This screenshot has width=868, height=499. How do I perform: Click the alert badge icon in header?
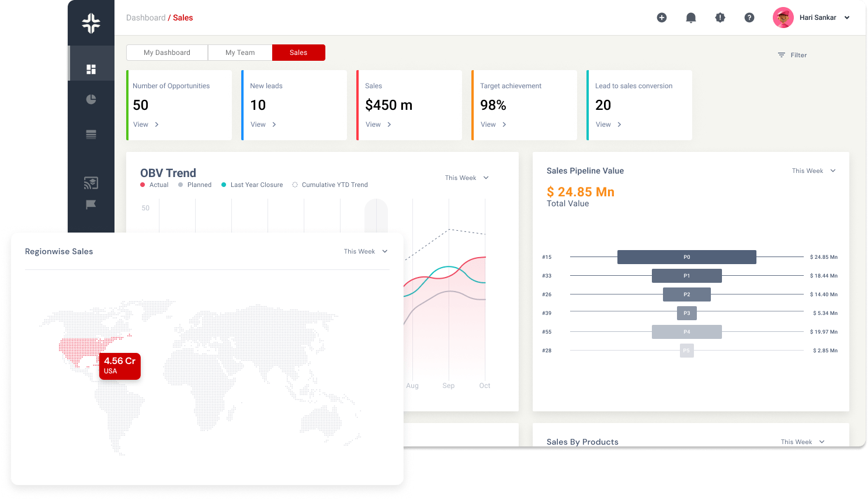[x=720, y=18]
